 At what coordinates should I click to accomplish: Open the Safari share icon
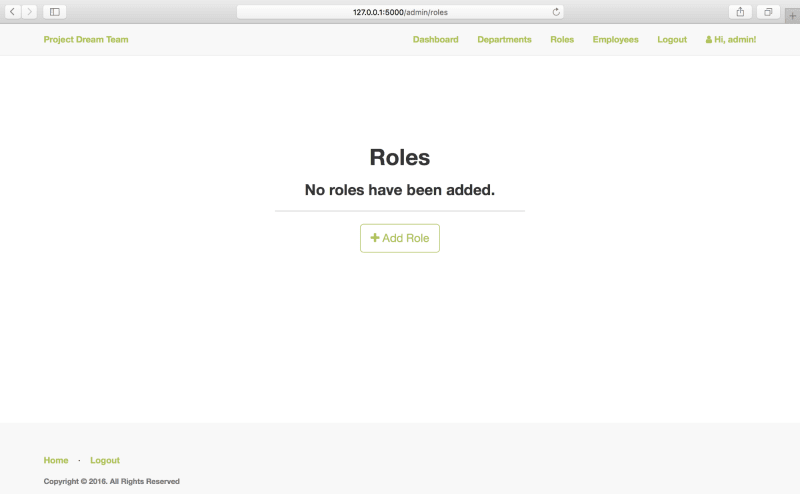pos(740,12)
